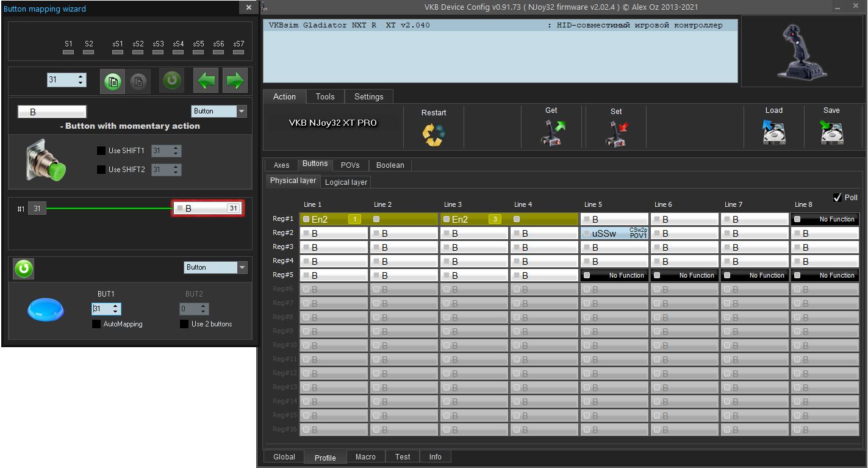The height and width of the screenshot is (468, 868).
Task: Increment the BUT1 number stepper
Action: coord(117,306)
